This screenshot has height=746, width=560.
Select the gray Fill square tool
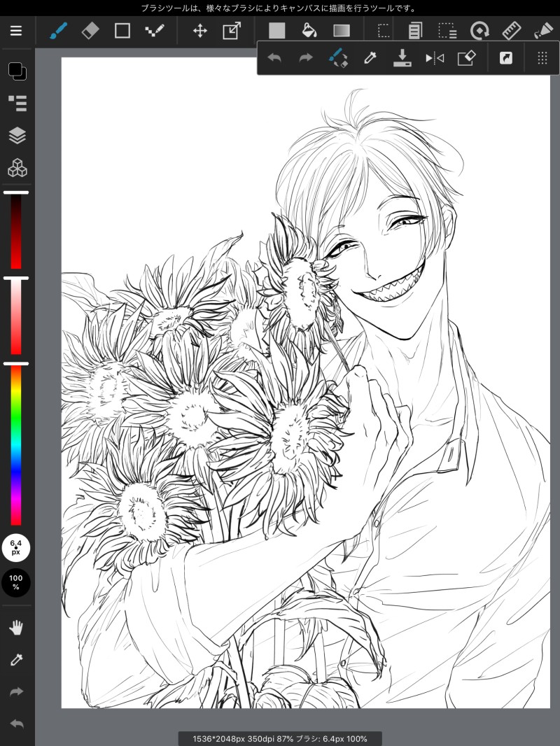pos(277,31)
